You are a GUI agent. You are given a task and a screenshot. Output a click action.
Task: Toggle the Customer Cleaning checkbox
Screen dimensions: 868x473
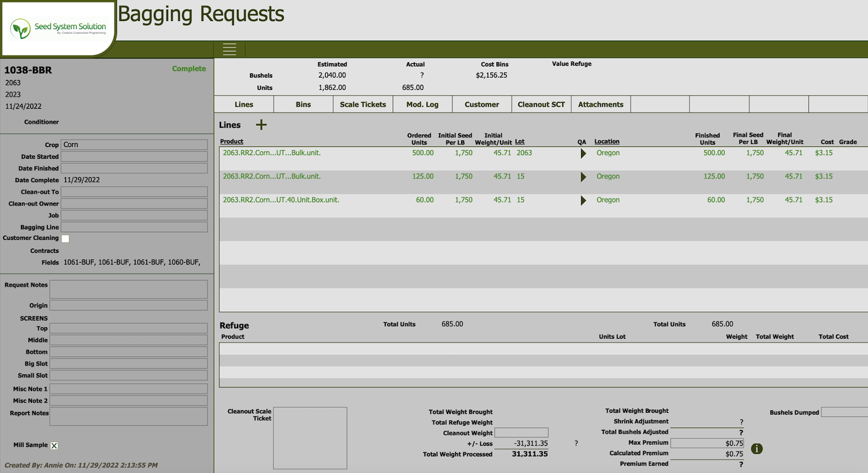point(65,239)
